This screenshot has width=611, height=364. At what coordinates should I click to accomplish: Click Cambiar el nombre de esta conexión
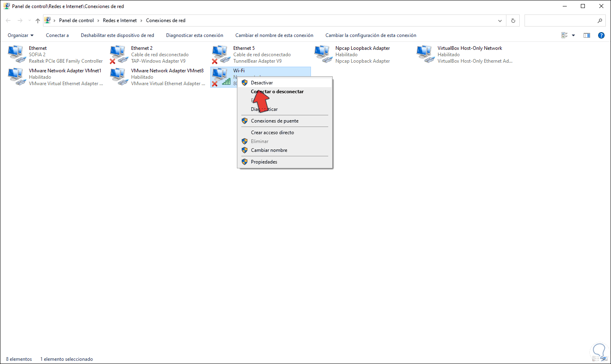click(274, 35)
